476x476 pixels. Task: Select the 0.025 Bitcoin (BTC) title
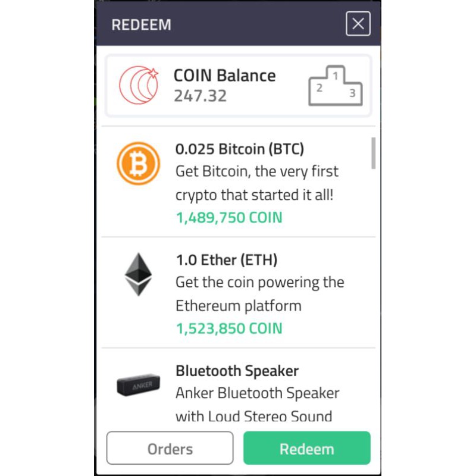click(240, 149)
